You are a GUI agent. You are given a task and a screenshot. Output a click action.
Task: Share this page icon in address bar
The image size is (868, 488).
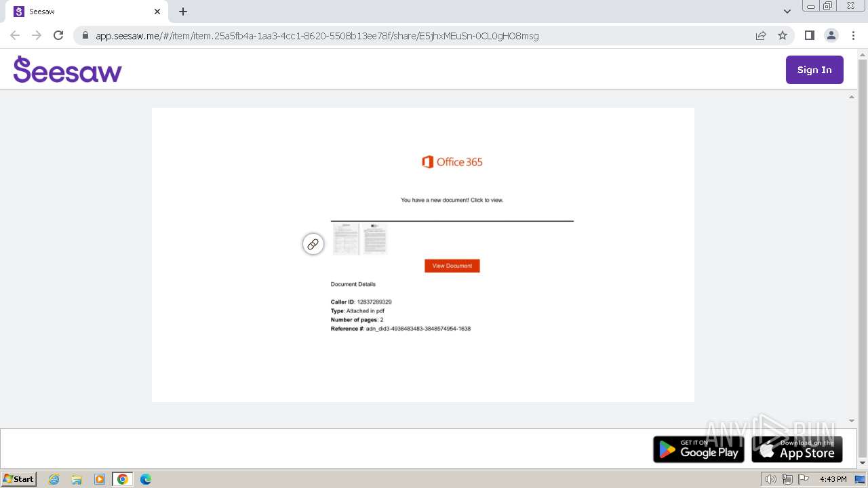coord(761,35)
